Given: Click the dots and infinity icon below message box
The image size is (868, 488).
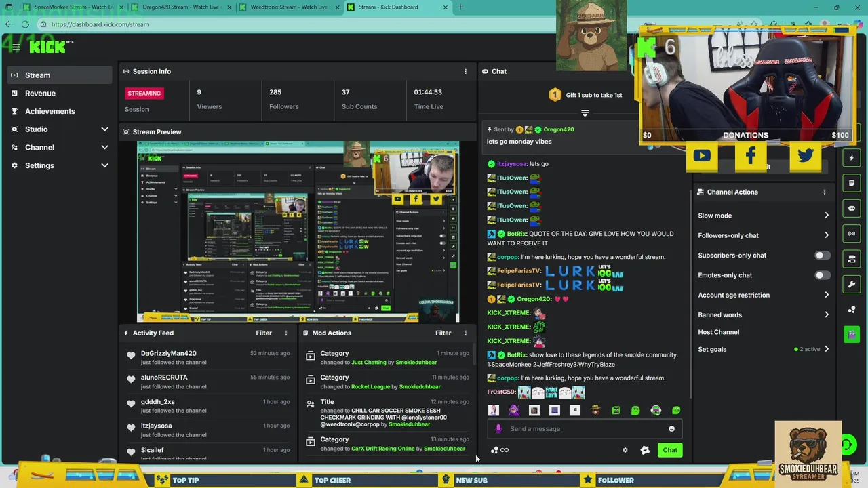Looking at the screenshot, I should click(x=499, y=450).
